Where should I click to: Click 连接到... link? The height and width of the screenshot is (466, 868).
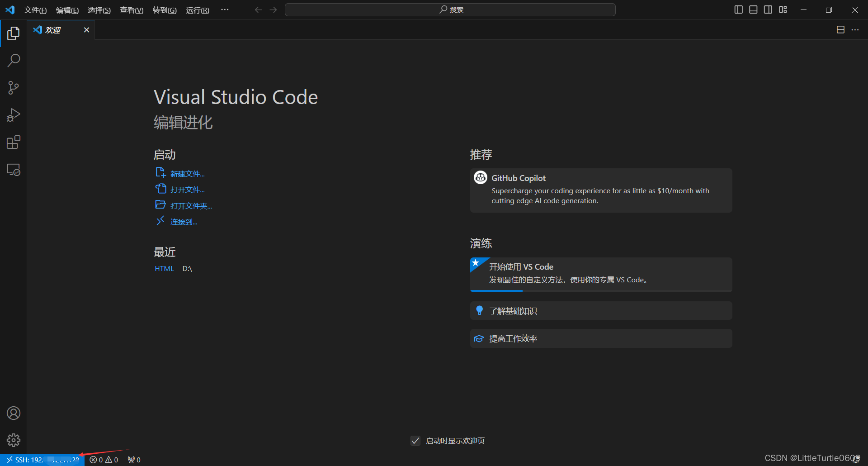[184, 222]
